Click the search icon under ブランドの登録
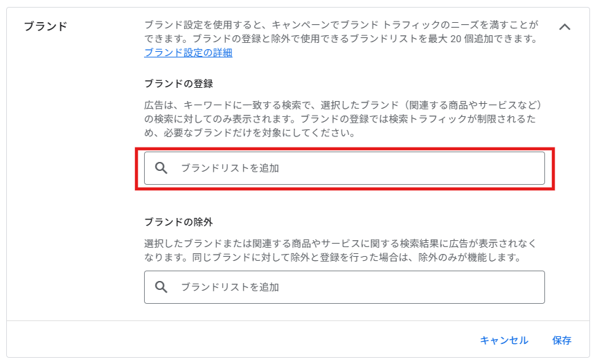This screenshot has height=364, width=597. pos(161,167)
